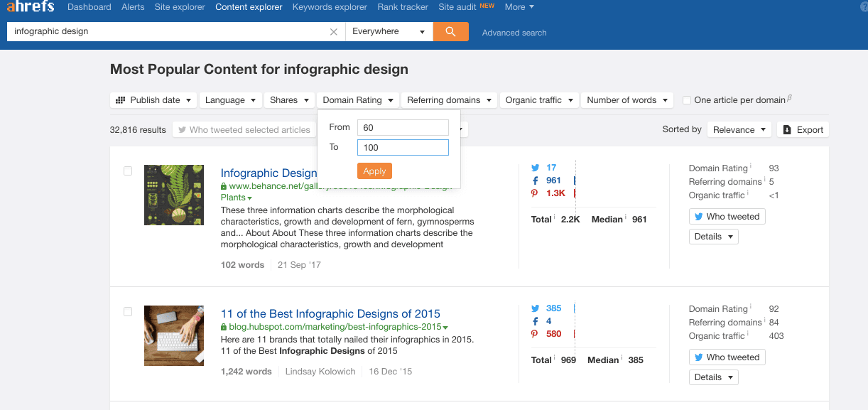Click info icon beside Median 961

pos(626,218)
